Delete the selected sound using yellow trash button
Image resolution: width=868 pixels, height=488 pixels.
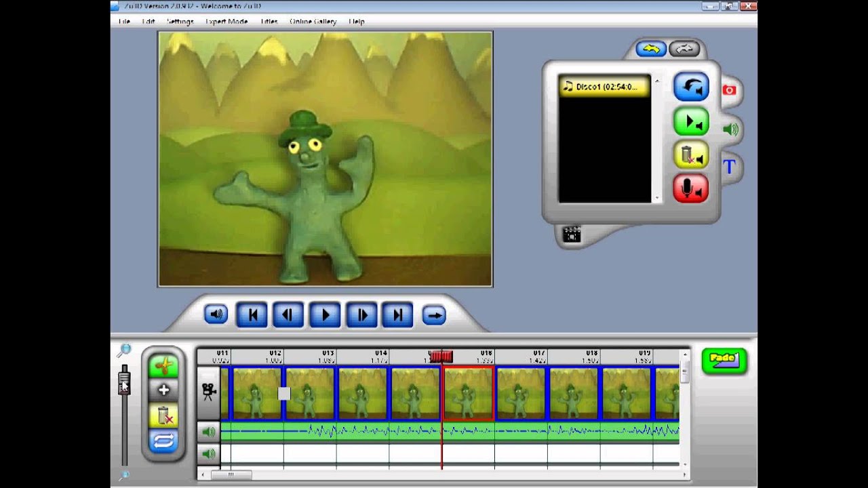pos(691,155)
